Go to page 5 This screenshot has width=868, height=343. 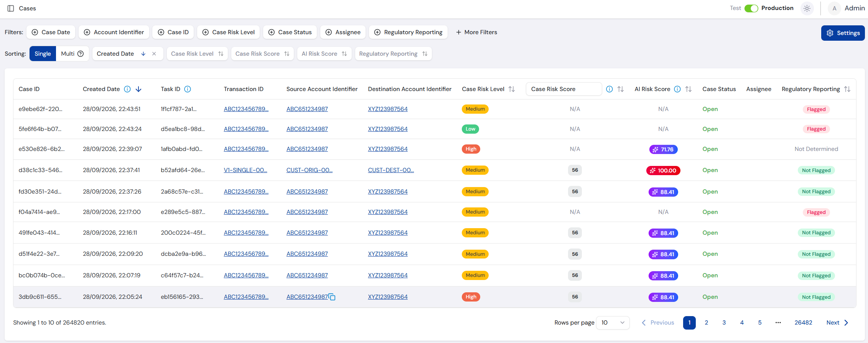[x=760, y=323]
